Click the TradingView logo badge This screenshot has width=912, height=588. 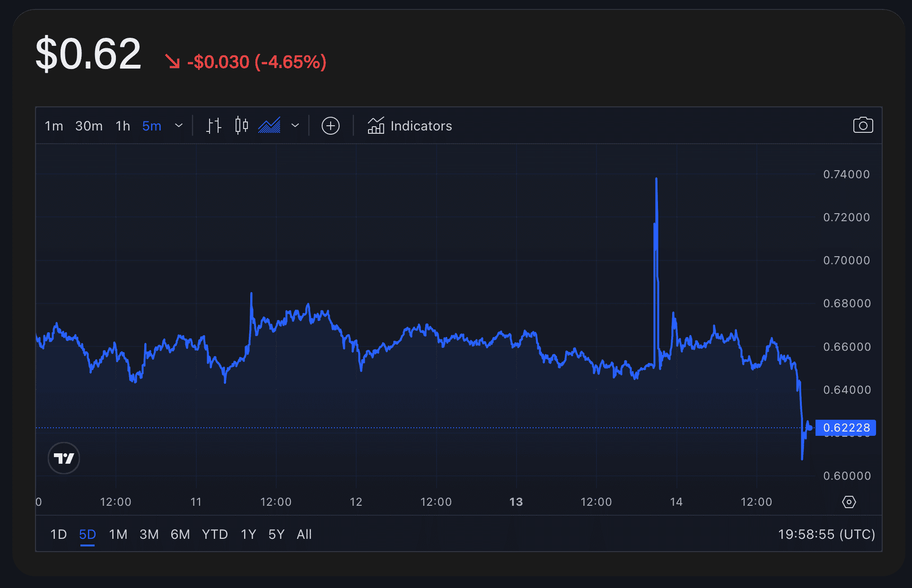point(64,458)
